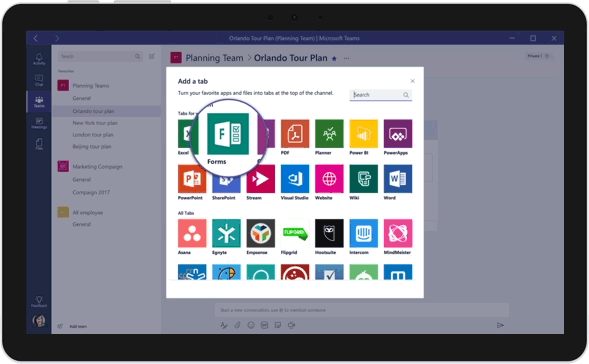Open Teams in the left rail
Screen dimensions: 589x364
(x=39, y=101)
